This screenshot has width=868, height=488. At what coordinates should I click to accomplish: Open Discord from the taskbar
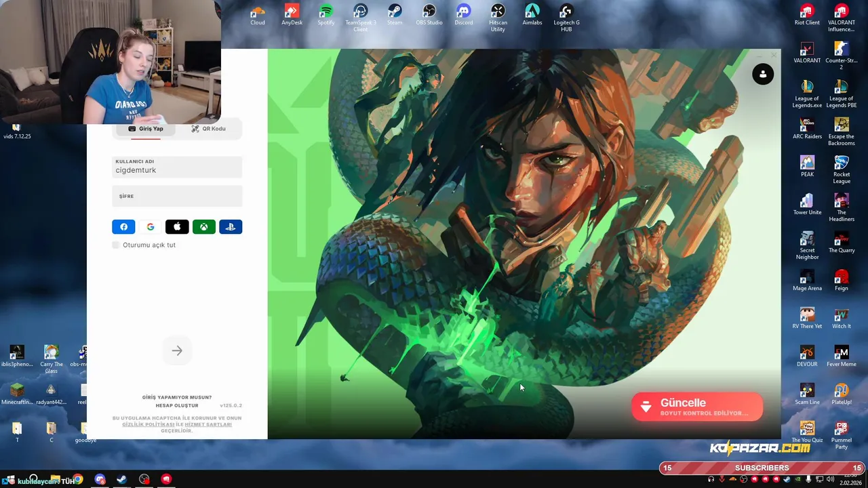point(100,479)
